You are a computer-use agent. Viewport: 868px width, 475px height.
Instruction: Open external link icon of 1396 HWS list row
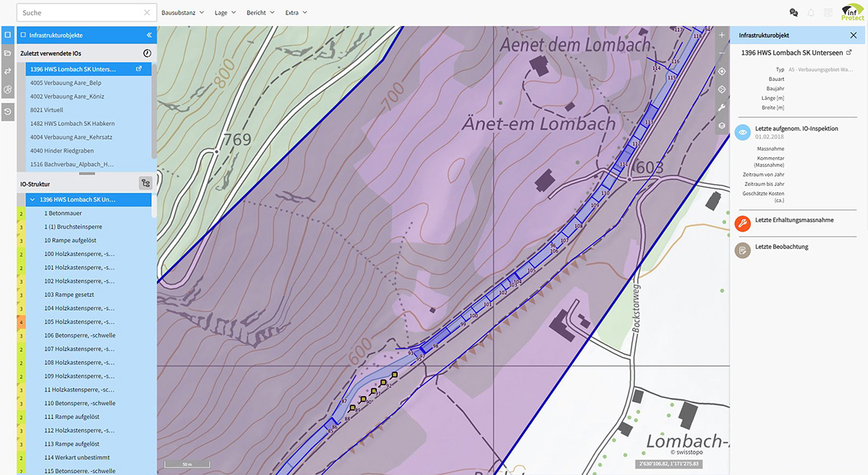click(x=139, y=70)
